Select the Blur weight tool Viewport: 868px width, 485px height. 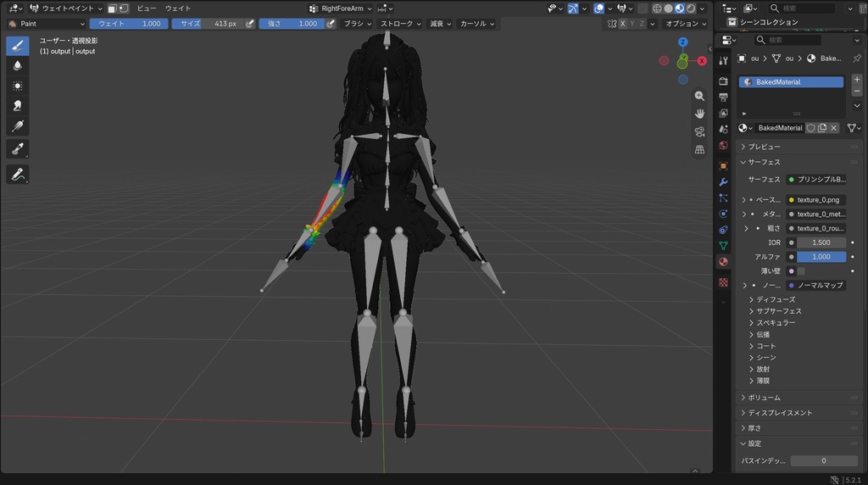[18, 65]
